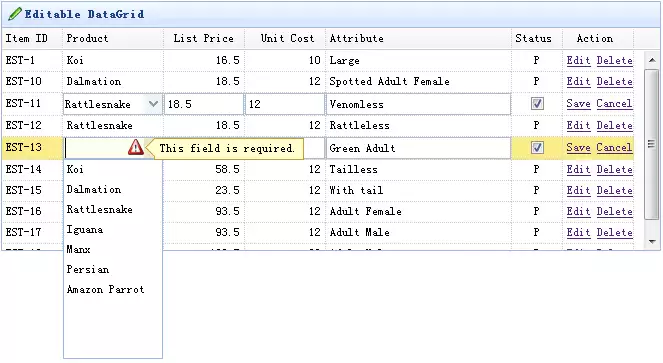Select the EST-10 item ID cell
This screenshot has height=363, width=663.
click(x=32, y=82)
